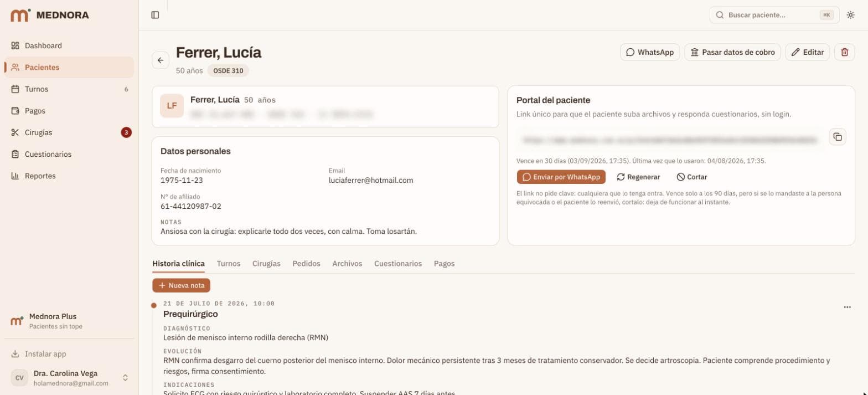Viewport: 868px width, 395px height.
Task: Click Pasar datos de cobro button
Action: (733, 52)
